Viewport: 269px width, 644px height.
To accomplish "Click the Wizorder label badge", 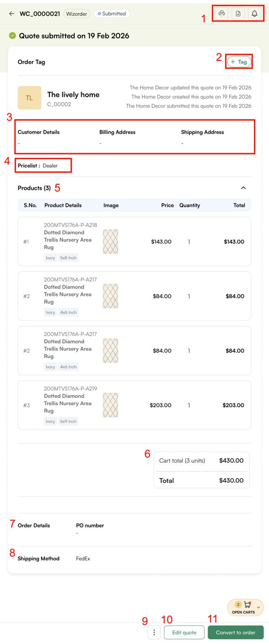I will pos(77,14).
